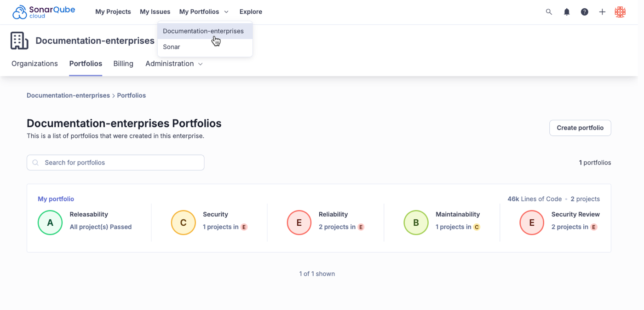This screenshot has width=644, height=310.
Task: Open the notifications bell icon
Action: [x=567, y=12]
